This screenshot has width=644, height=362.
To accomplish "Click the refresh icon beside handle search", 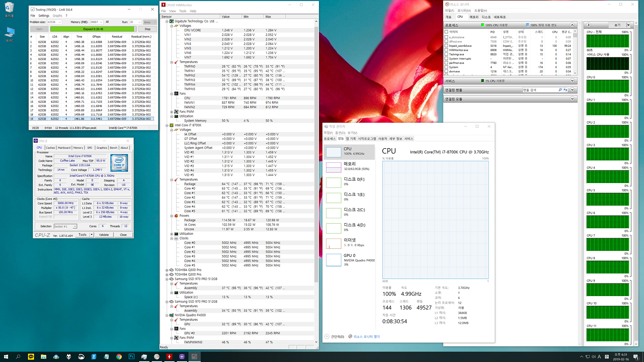I will pyautogui.click(x=565, y=90).
